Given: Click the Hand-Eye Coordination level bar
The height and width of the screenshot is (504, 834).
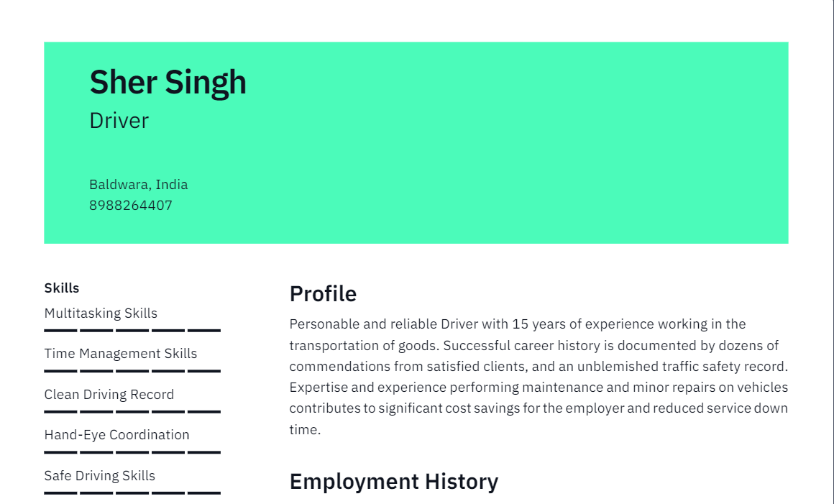Looking at the screenshot, I should pyautogui.click(x=132, y=452).
